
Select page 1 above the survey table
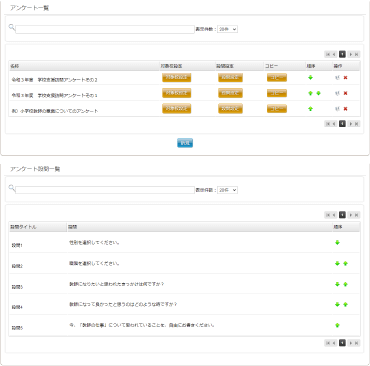pyautogui.click(x=342, y=54)
